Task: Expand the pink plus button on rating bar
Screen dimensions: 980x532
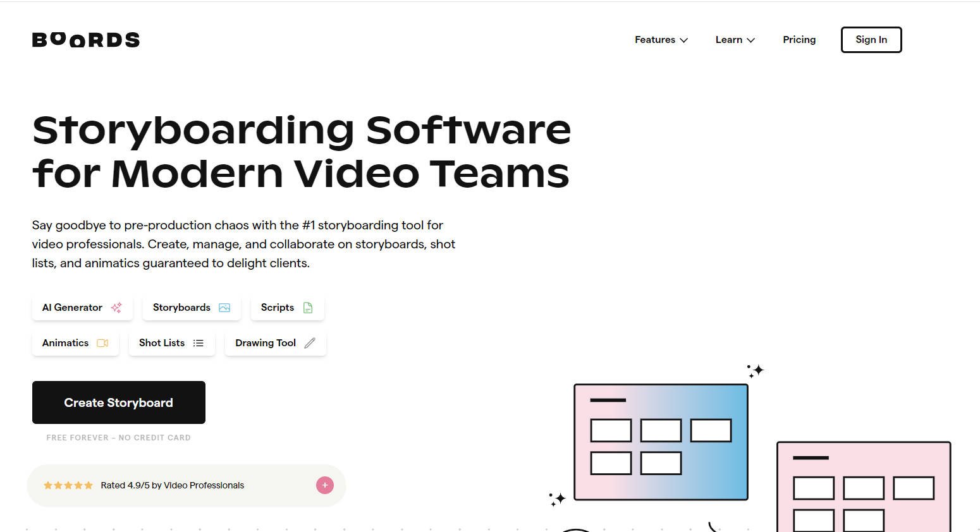Action: 324,485
